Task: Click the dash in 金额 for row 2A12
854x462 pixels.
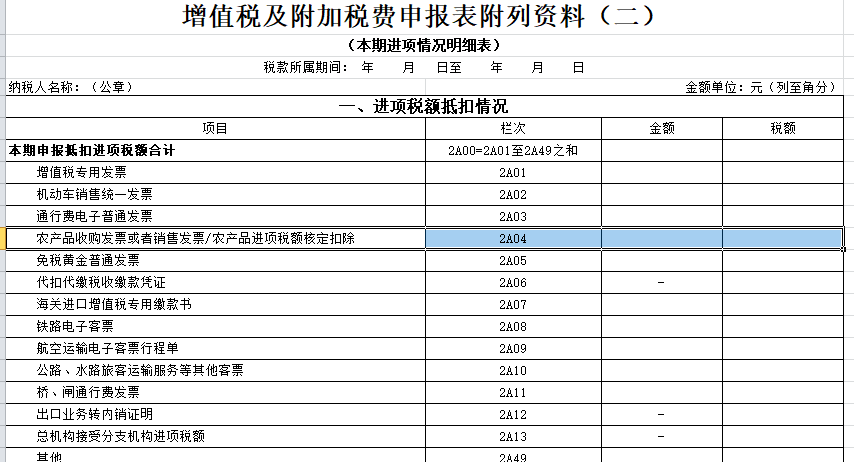Action: click(661, 415)
